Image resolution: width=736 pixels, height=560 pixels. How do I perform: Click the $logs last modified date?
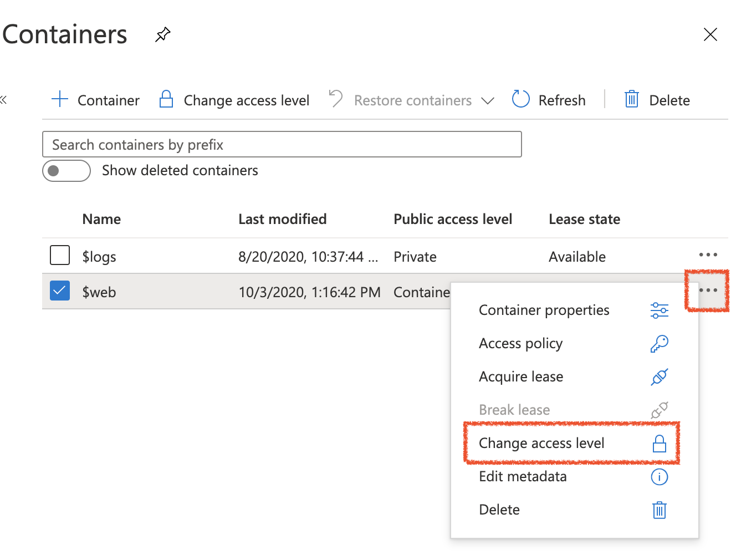pyautogui.click(x=308, y=257)
